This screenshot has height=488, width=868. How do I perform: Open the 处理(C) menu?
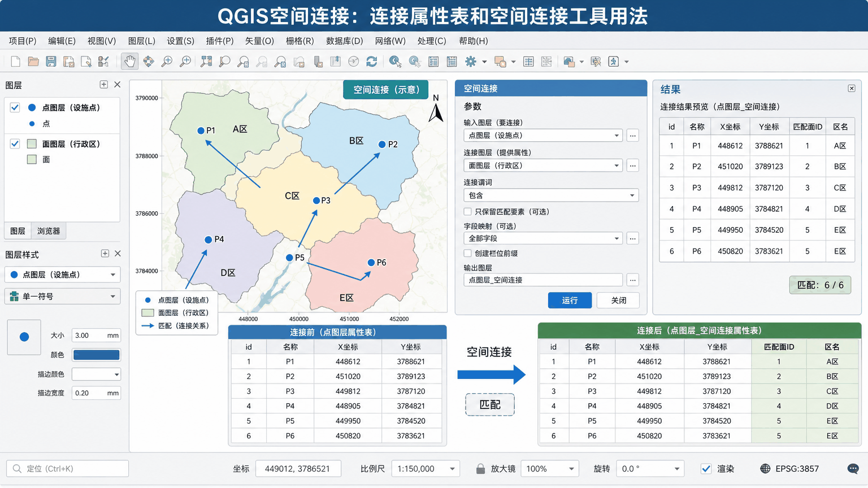[432, 41]
